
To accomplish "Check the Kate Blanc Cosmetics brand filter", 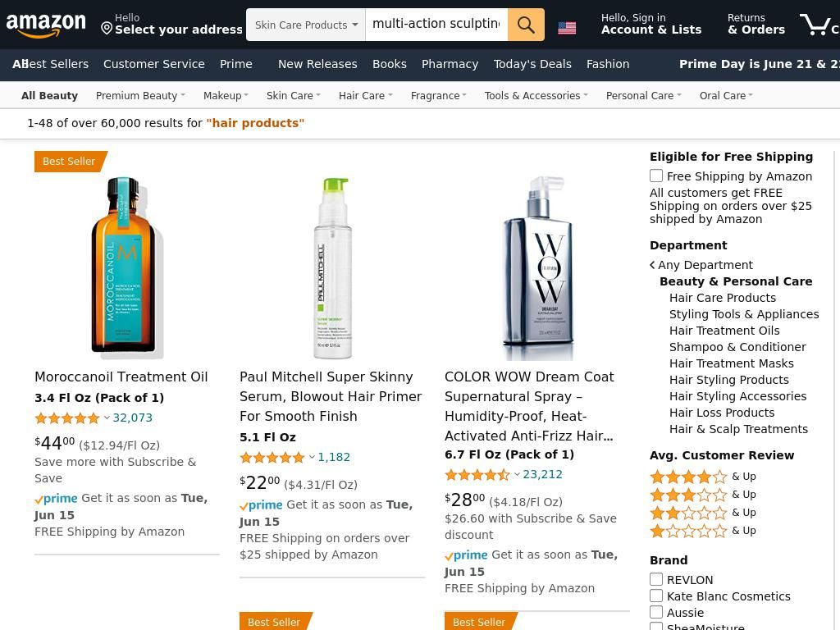I will 655,596.
